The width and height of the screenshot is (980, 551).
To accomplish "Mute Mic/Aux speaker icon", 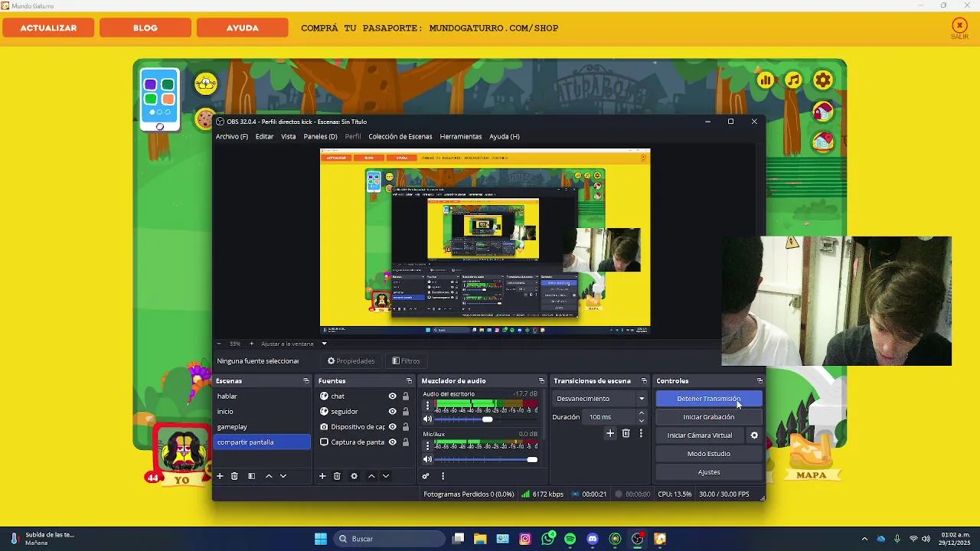I will click(x=428, y=459).
